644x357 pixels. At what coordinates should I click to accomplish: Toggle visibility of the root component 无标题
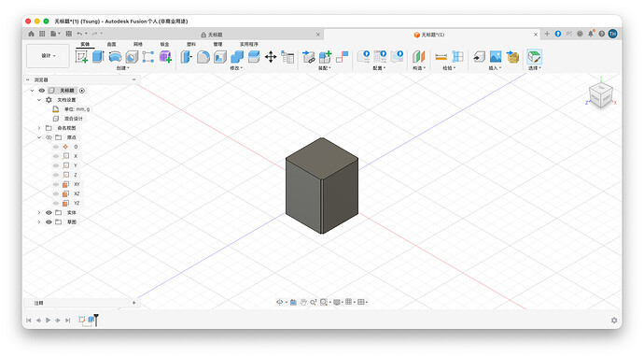point(41,90)
